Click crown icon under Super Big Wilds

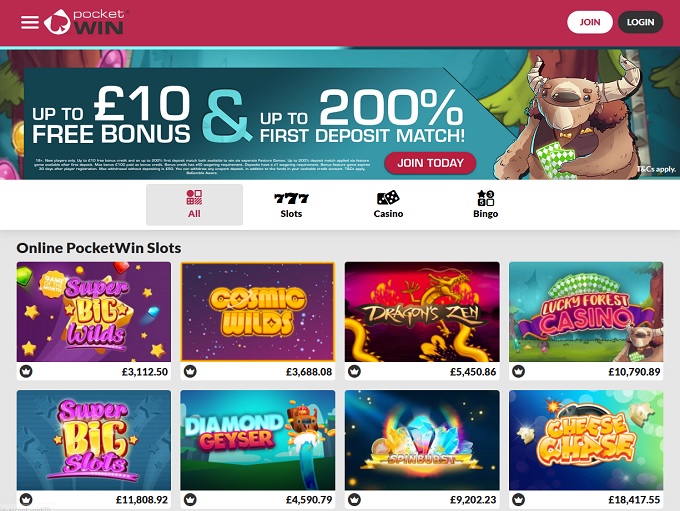26,371
